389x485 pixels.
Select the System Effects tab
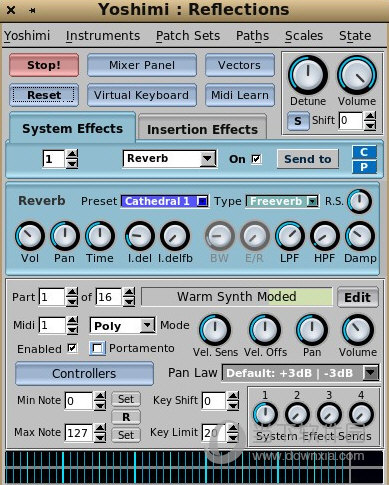72,128
